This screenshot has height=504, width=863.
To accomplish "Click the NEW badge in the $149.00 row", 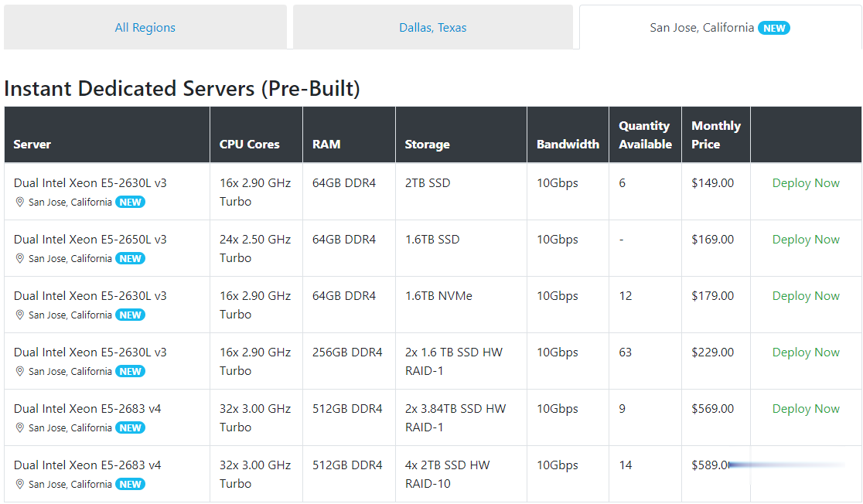I will tap(131, 202).
